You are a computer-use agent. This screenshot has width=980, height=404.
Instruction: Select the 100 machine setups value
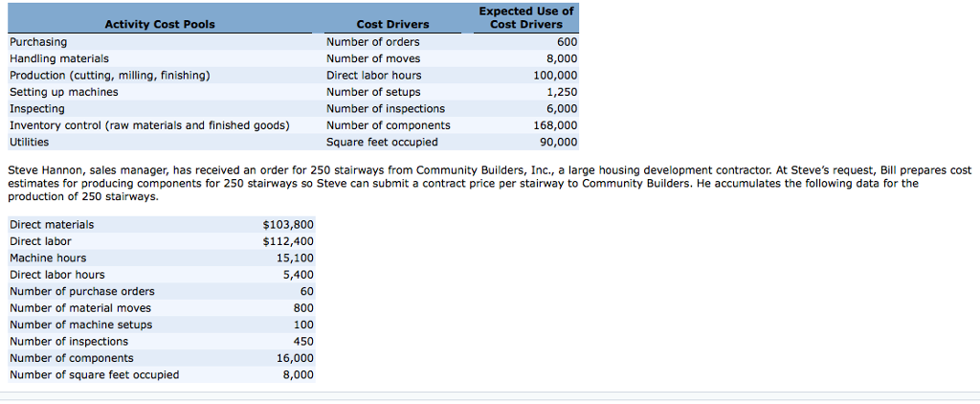(303, 325)
